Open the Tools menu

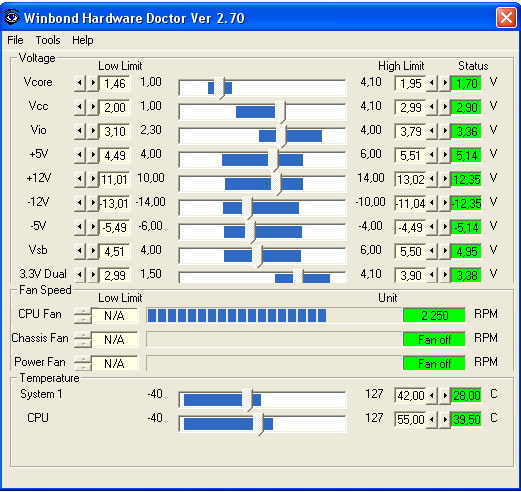[48, 40]
